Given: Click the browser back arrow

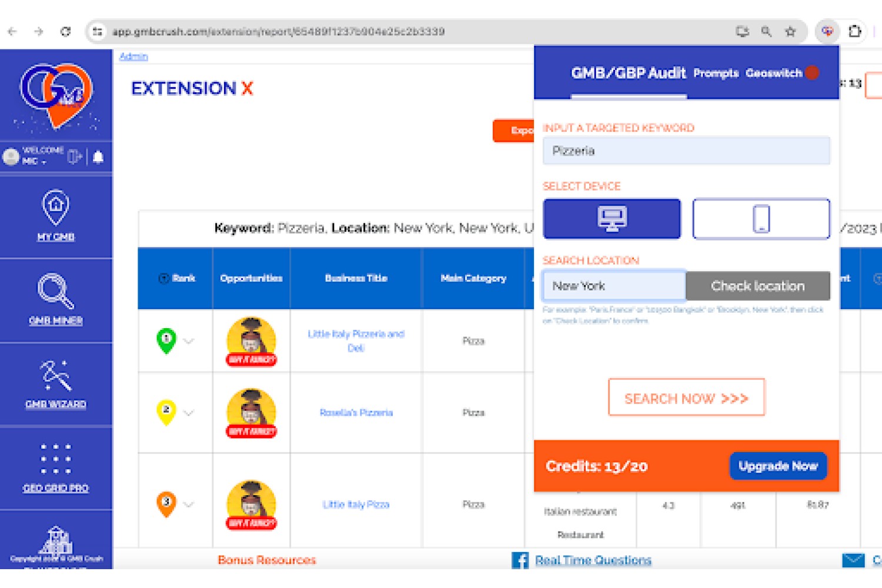Looking at the screenshot, I should 12,32.
